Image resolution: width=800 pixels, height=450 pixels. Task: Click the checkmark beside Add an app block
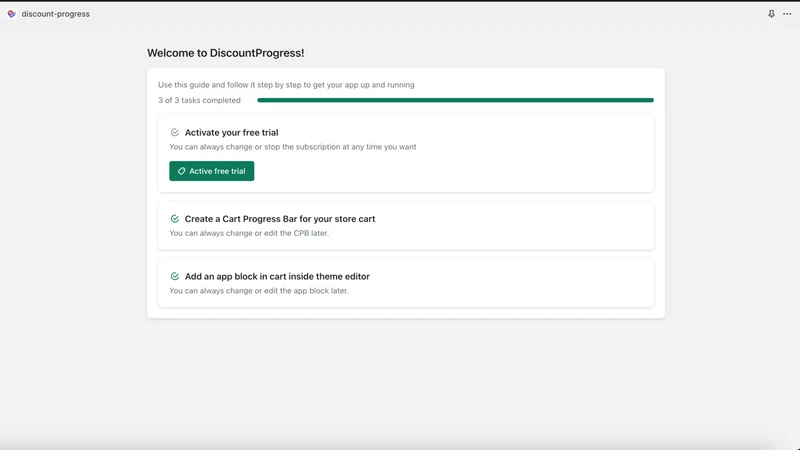174,277
